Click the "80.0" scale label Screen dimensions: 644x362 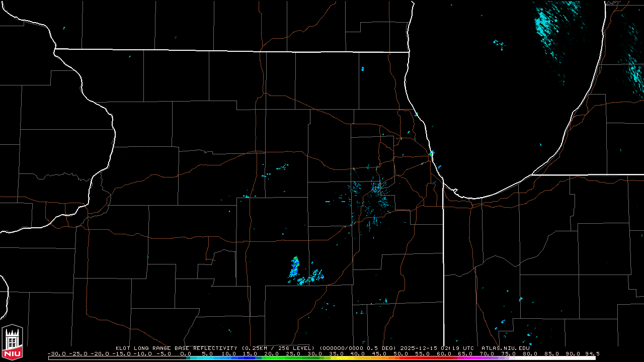(531, 353)
